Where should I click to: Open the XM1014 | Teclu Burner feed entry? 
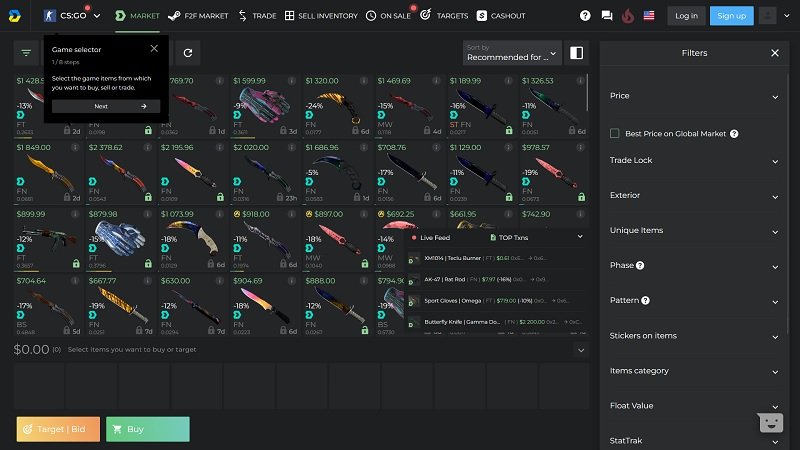pos(496,258)
